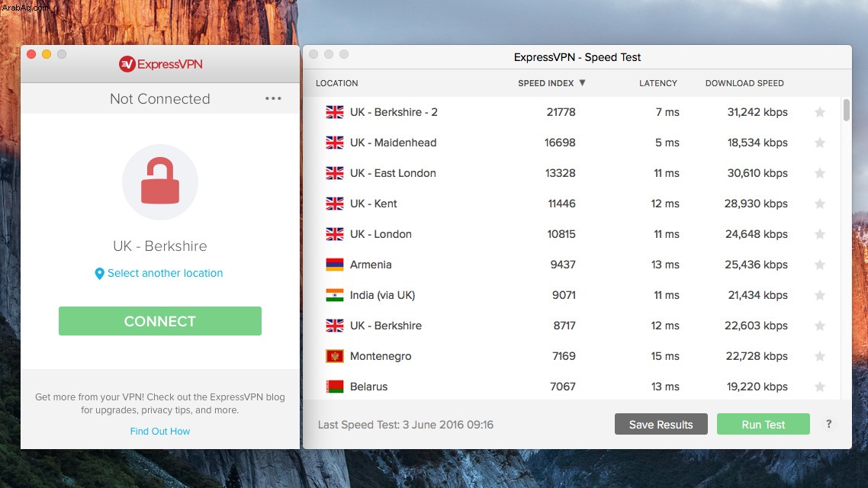Select the UK - Maidenhead row label
The image size is (868, 488).
click(x=393, y=143)
